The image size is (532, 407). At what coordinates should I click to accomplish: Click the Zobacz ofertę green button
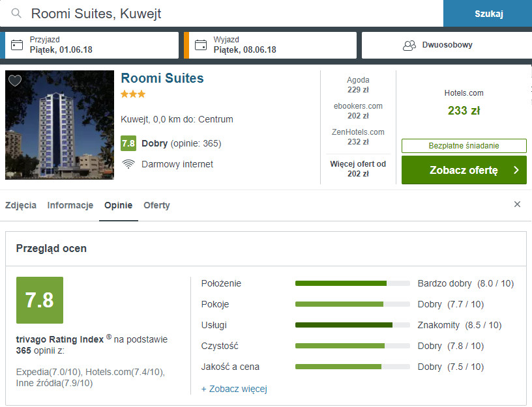point(464,170)
